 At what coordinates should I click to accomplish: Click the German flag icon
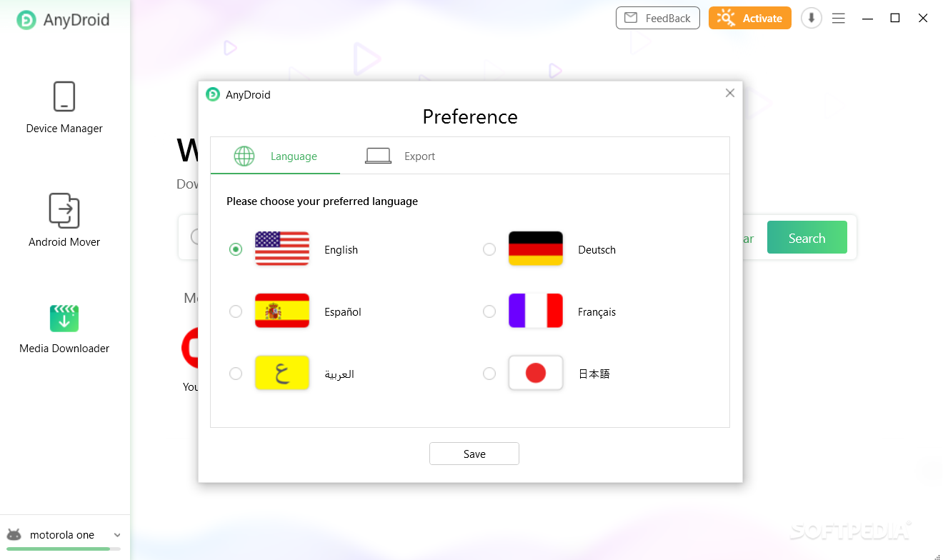[x=536, y=249]
